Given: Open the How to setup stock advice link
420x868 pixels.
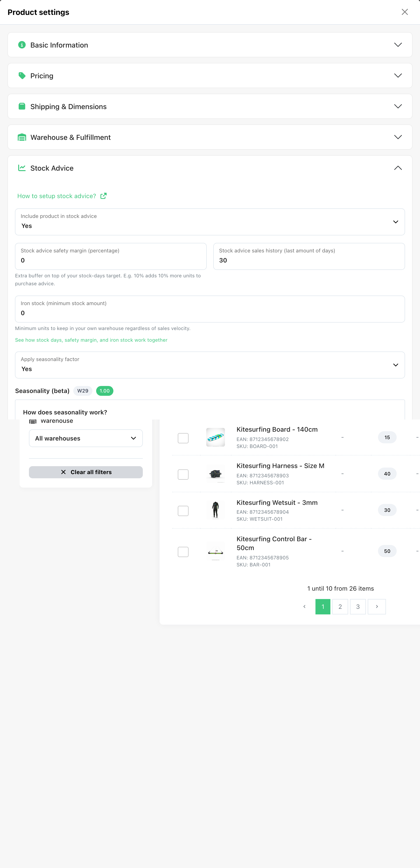Looking at the screenshot, I should [57, 196].
